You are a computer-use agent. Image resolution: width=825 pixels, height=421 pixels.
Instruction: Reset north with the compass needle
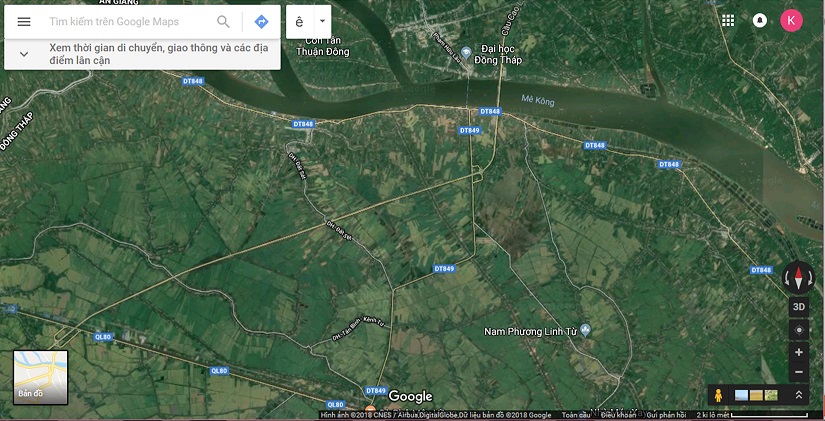[x=798, y=278]
